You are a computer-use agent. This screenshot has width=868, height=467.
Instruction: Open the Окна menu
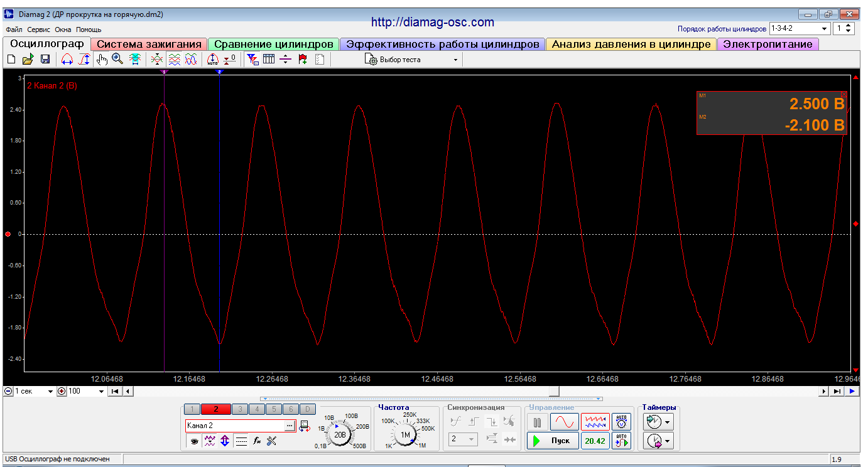pyautogui.click(x=63, y=30)
